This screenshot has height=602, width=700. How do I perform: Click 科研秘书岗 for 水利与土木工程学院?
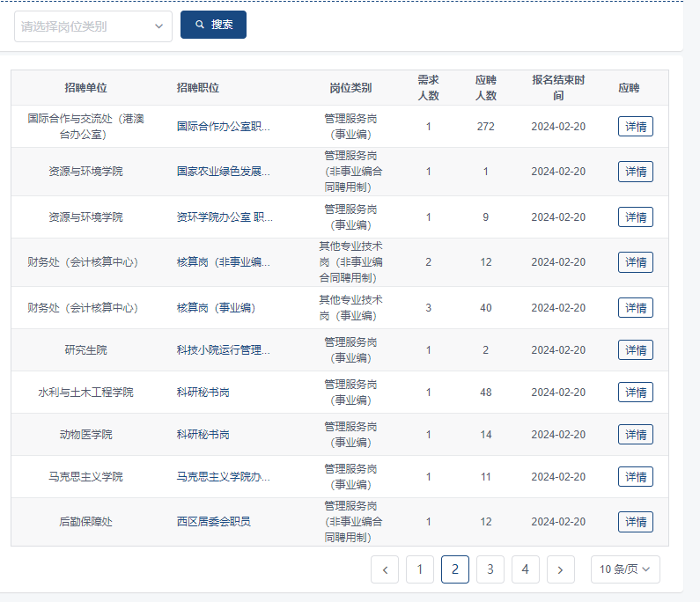click(x=203, y=393)
